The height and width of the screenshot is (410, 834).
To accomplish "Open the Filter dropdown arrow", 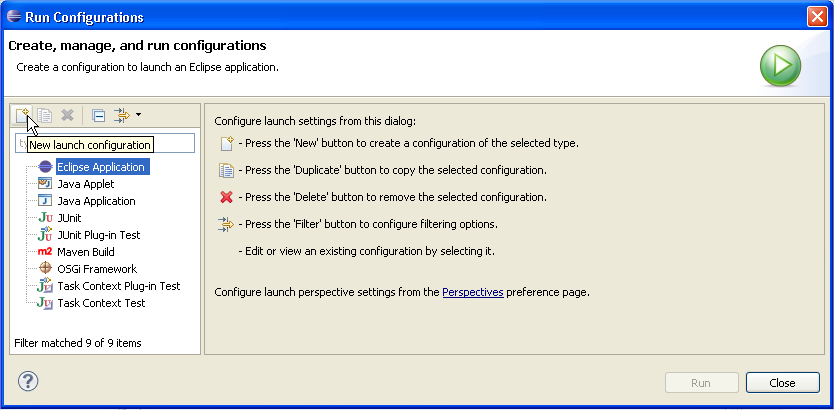I will pyautogui.click(x=139, y=115).
